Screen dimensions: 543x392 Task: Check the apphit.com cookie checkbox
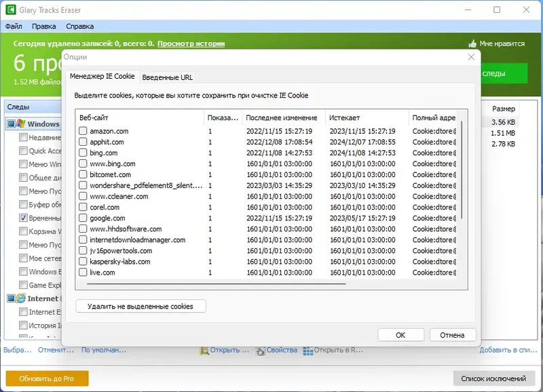click(83, 142)
